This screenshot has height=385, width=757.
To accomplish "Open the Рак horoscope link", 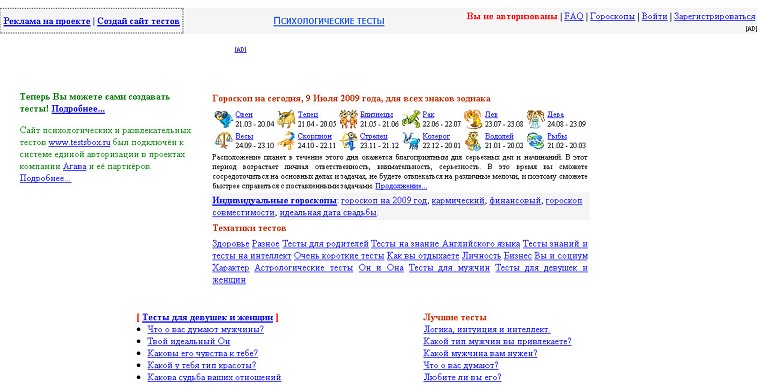I will pyautogui.click(x=428, y=114).
